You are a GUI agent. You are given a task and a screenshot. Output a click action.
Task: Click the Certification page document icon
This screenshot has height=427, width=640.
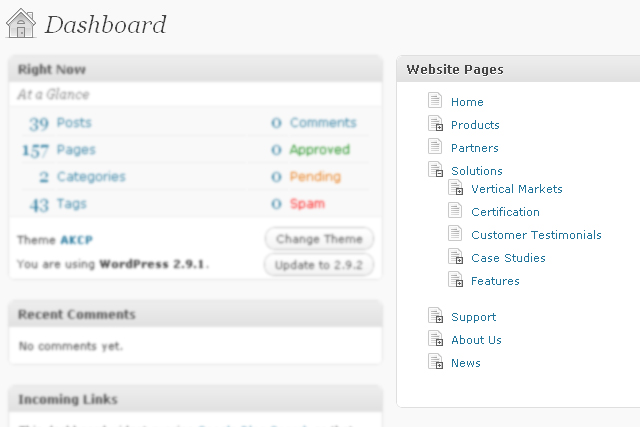[x=455, y=210]
